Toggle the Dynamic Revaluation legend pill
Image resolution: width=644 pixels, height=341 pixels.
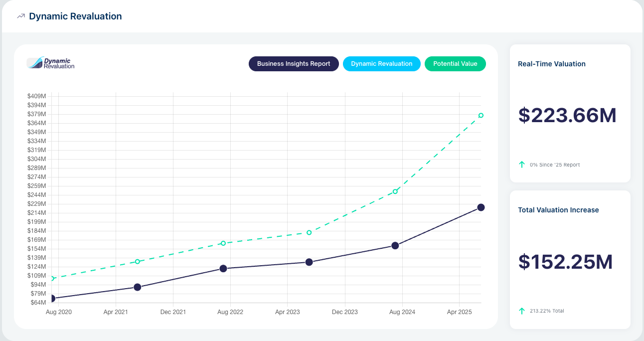(x=381, y=64)
